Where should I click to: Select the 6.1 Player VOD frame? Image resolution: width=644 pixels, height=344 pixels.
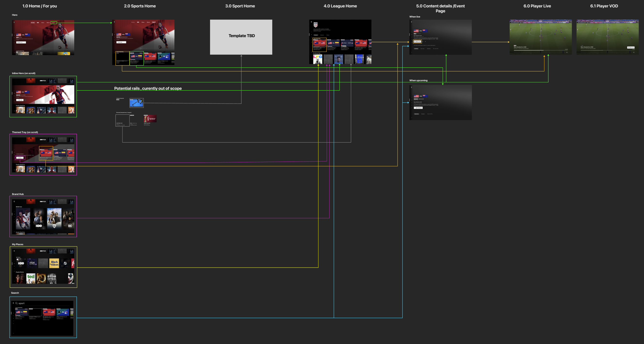click(607, 37)
